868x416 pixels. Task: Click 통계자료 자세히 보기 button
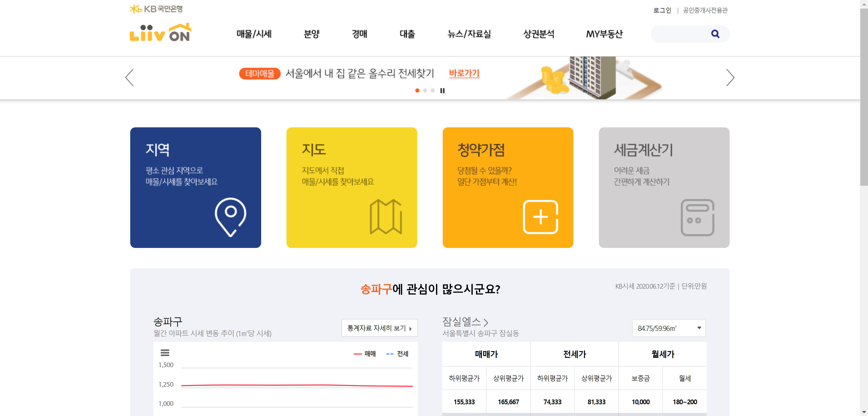[x=379, y=328]
